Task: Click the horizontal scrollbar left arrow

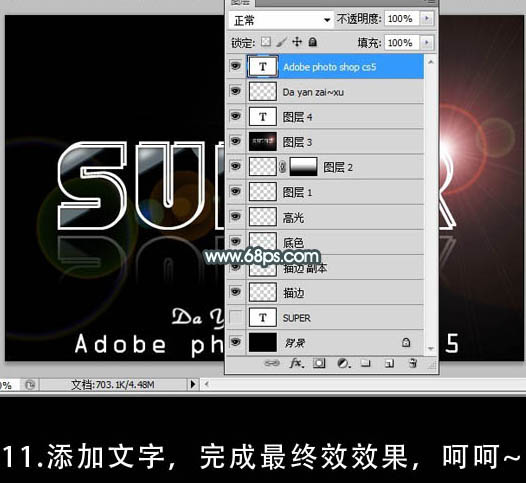Action: click(207, 384)
